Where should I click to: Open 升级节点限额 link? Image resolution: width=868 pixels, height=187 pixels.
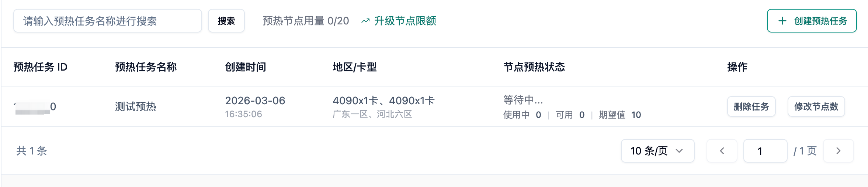coord(405,21)
